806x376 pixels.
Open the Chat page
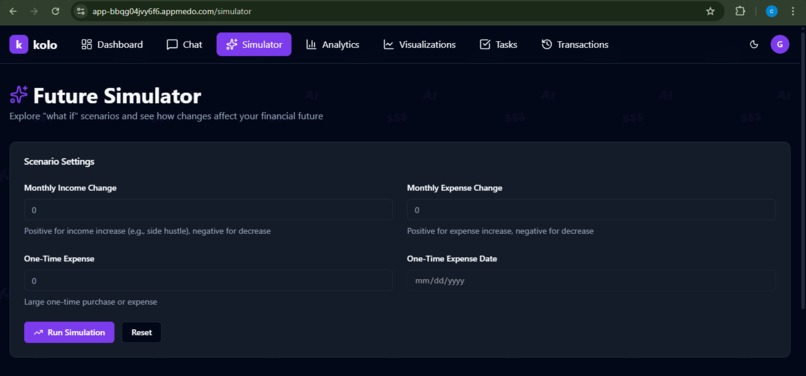coord(184,44)
